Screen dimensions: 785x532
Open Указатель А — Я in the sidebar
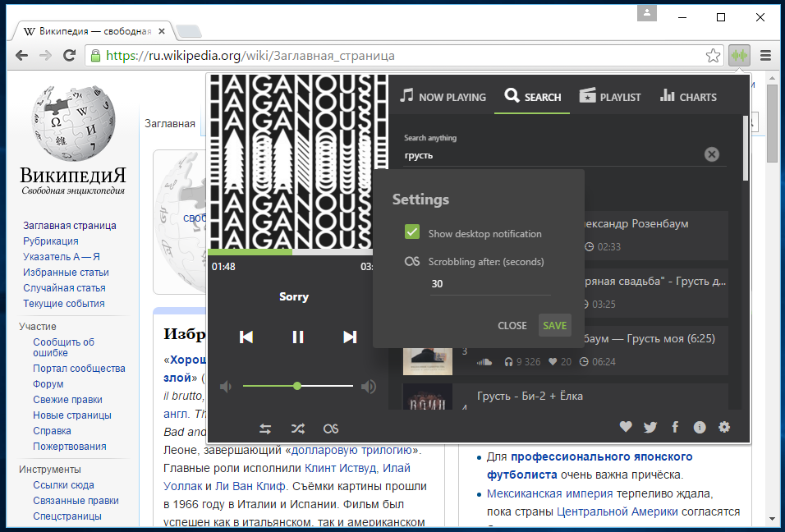pyautogui.click(x=62, y=257)
